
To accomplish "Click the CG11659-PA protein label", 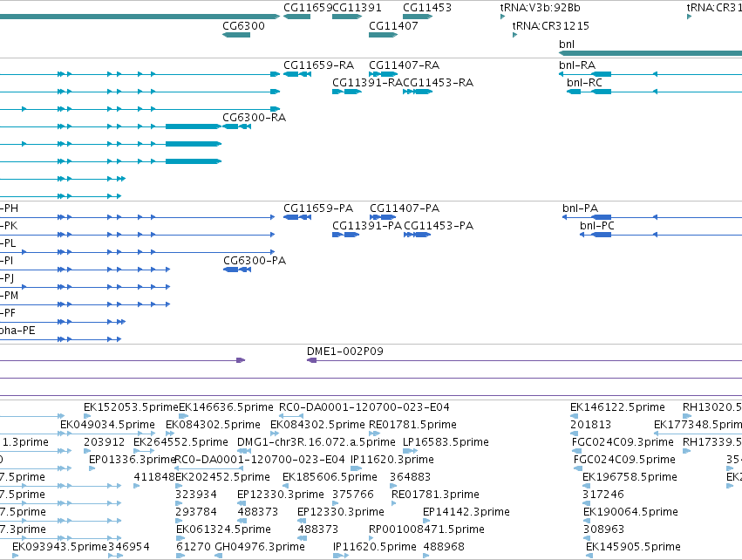I will tap(318, 208).
